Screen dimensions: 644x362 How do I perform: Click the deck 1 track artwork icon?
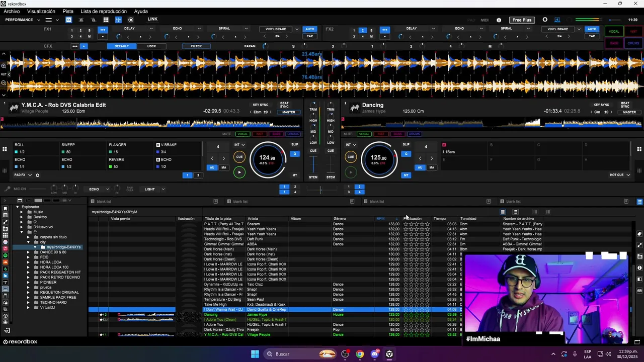14,108
